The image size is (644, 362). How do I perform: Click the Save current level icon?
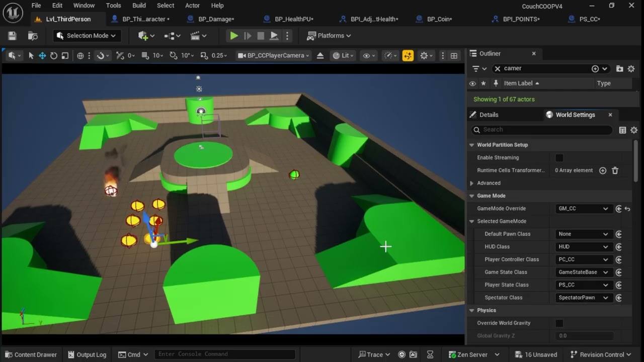(x=12, y=36)
